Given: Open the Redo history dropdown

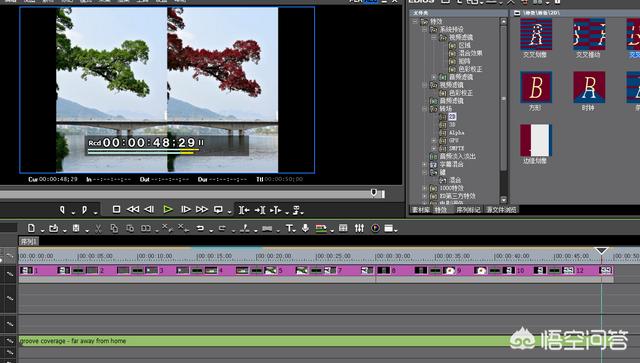Looking at the screenshot, I should (x=233, y=231).
